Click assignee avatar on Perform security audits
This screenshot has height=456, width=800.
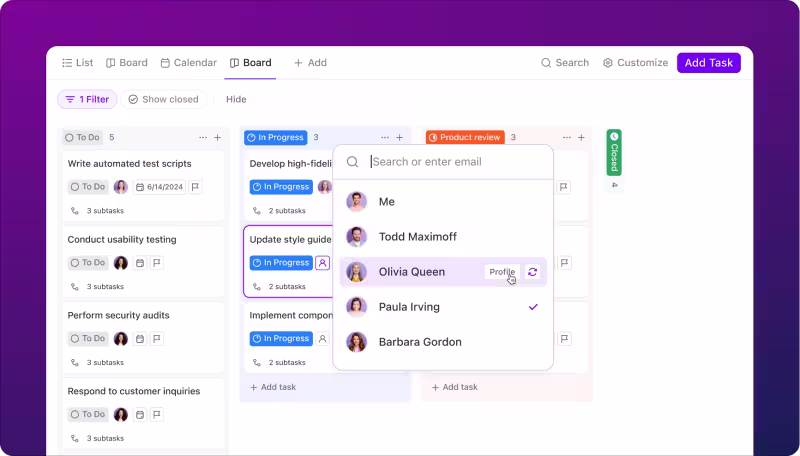pyautogui.click(x=121, y=339)
